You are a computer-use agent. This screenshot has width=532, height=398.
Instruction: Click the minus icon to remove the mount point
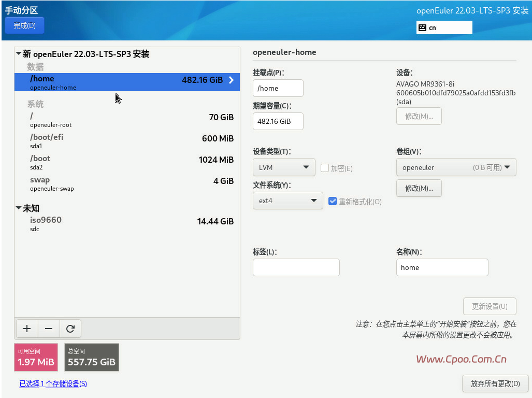point(49,329)
